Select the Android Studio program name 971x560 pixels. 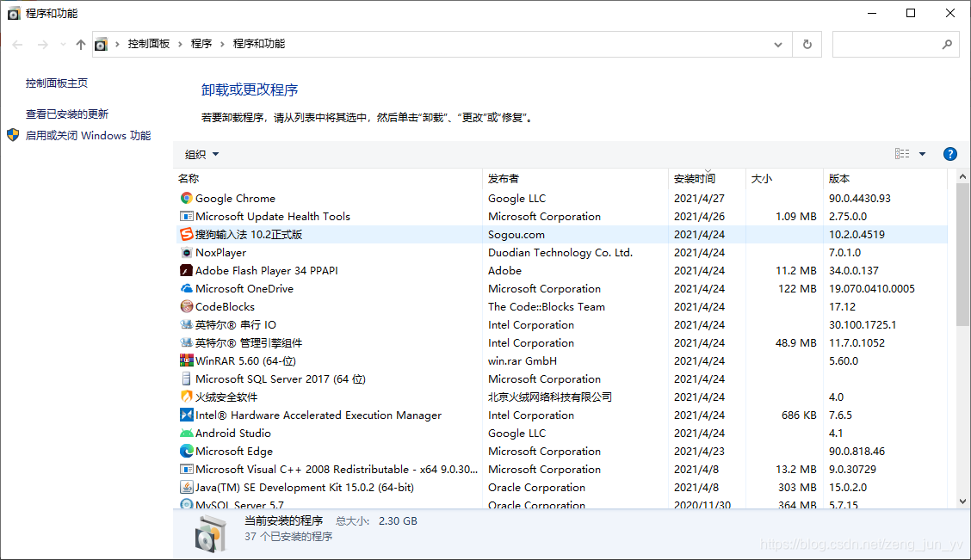point(232,434)
